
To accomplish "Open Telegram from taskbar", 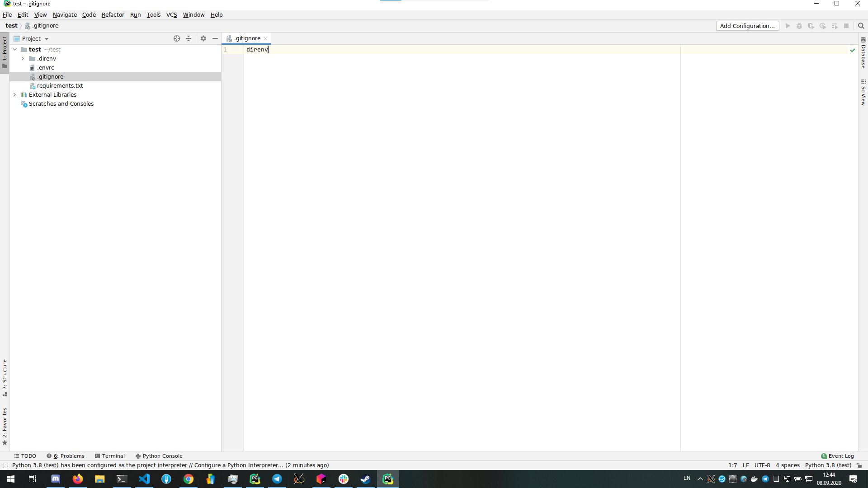I will [x=277, y=479].
